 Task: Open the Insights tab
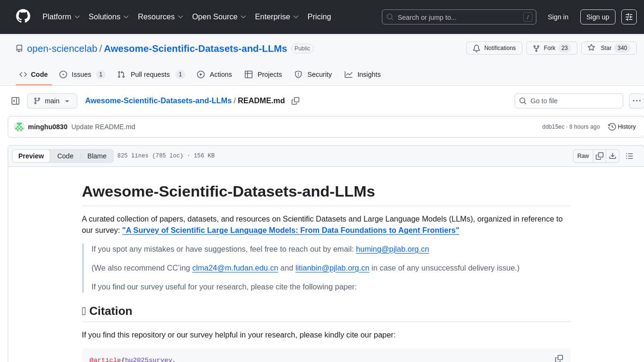[363, 74]
